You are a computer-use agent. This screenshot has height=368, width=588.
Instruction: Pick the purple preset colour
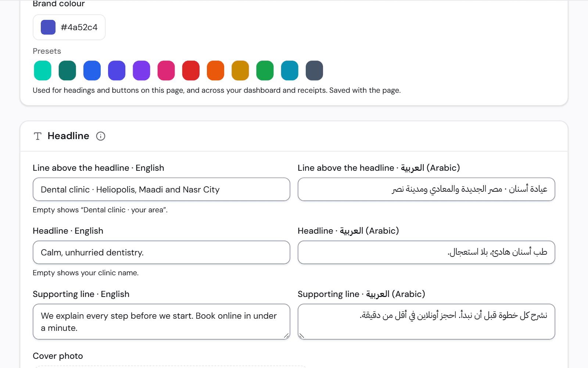point(141,70)
